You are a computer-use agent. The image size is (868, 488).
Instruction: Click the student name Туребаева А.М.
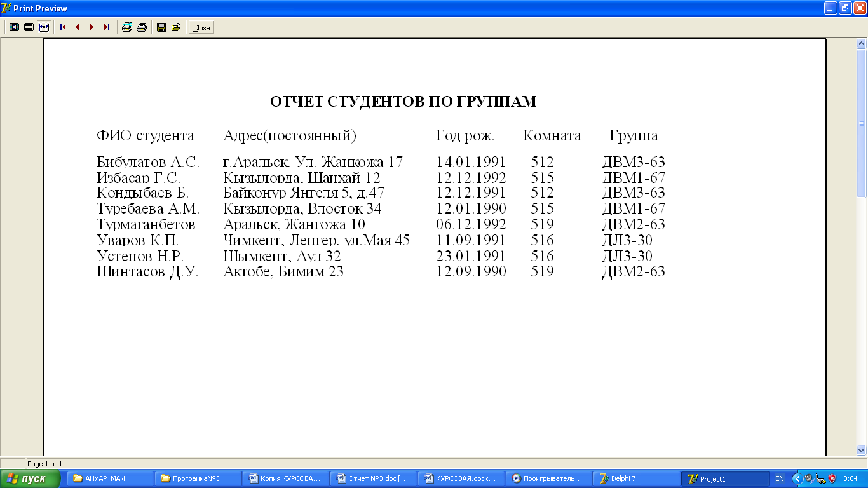(x=148, y=209)
